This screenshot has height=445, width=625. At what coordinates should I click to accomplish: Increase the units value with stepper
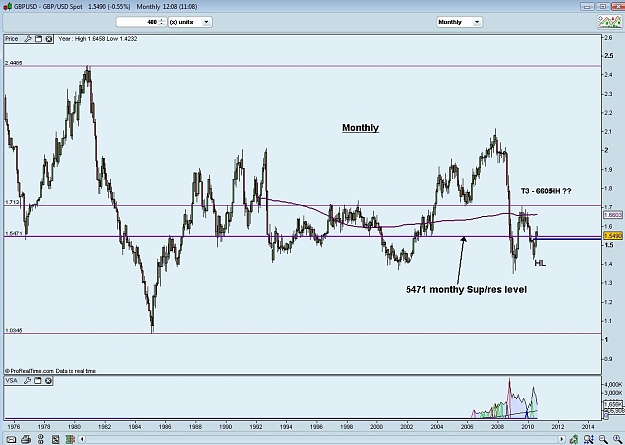pos(162,20)
